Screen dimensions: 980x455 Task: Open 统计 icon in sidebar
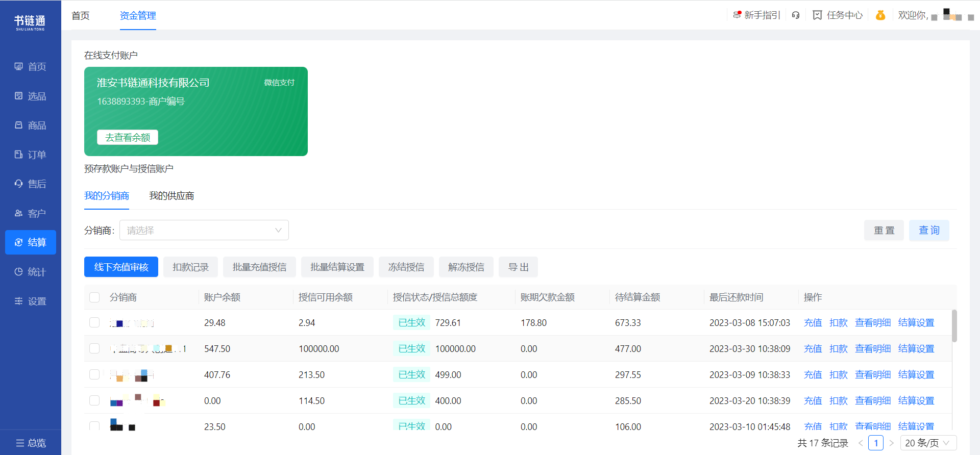coord(19,272)
